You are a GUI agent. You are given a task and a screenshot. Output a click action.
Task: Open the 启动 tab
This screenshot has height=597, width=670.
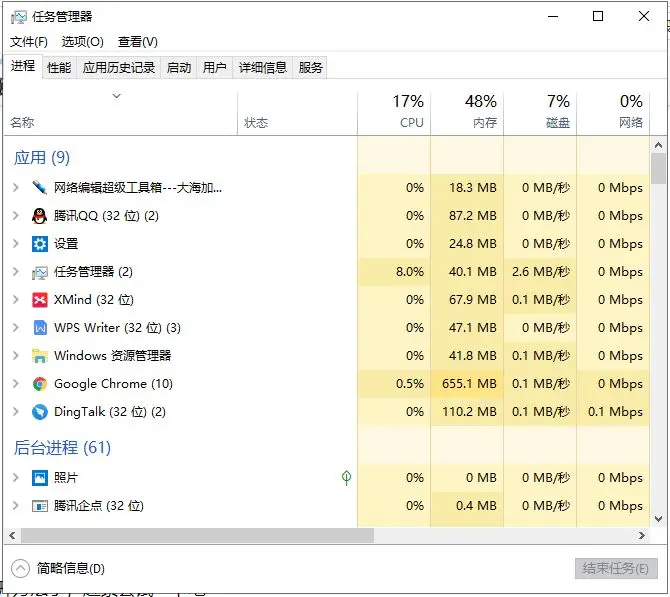[178, 68]
